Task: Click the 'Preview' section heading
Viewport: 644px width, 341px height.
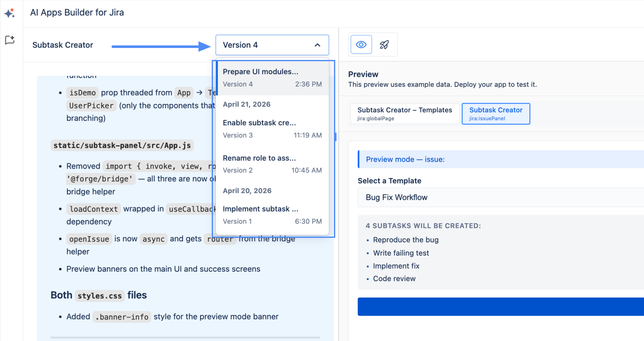Action: pos(363,74)
